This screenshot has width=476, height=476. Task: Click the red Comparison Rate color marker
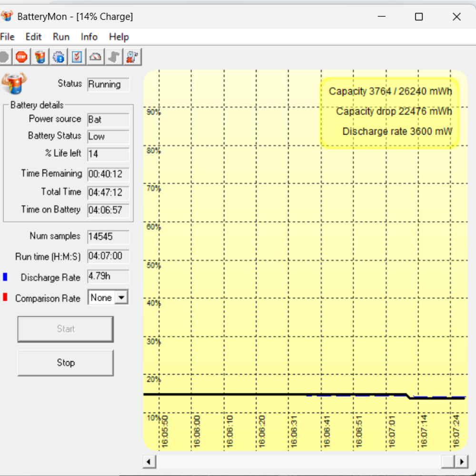pos(5,297)
